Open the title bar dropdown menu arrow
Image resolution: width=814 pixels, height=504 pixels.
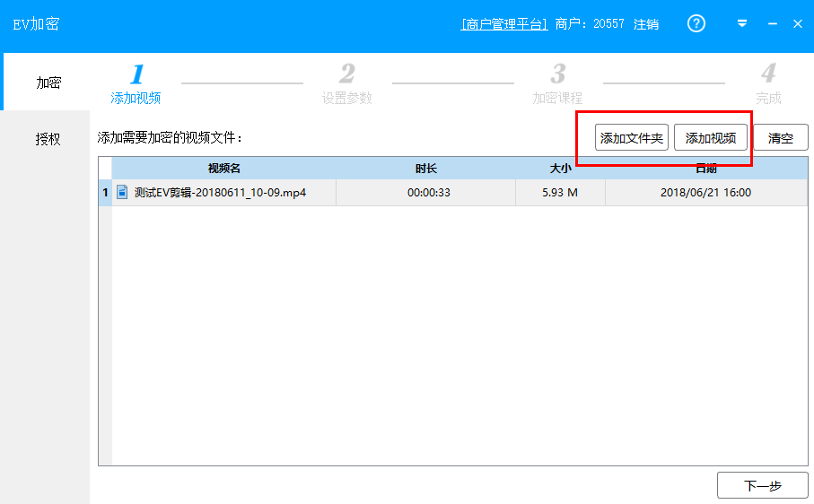pos(742,24)
